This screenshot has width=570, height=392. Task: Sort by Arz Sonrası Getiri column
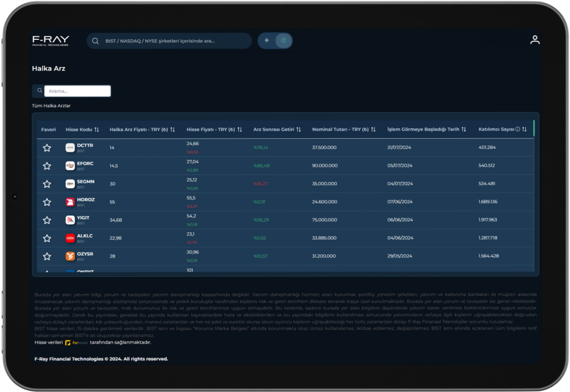pos(299,130)
